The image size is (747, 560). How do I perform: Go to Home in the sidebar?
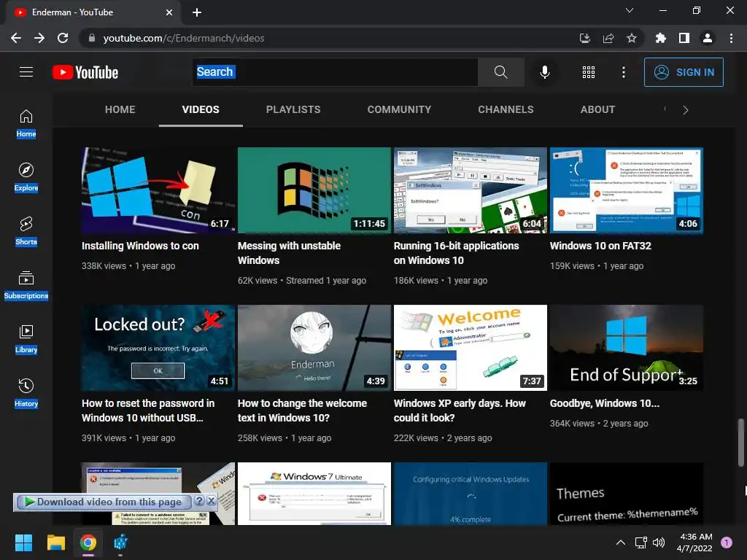[x=26, y=123]
